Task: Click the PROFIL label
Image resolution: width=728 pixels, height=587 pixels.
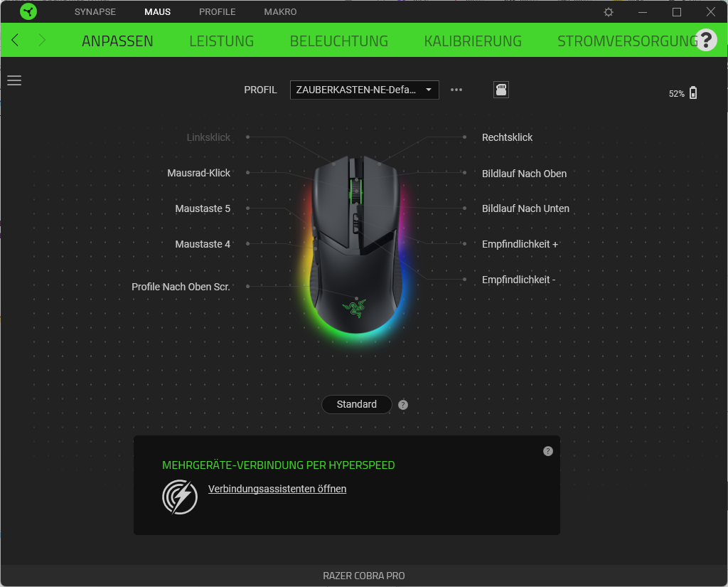Action: 260,90
